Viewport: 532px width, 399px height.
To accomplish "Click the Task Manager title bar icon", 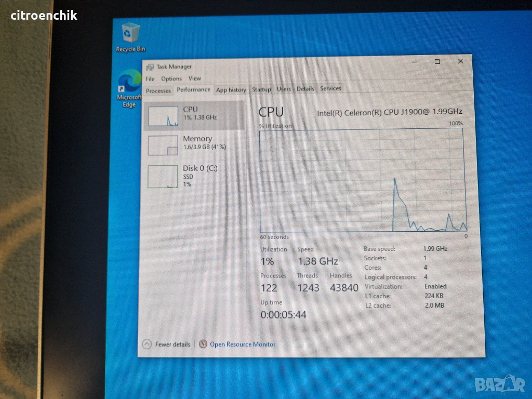I will (150, 67).
